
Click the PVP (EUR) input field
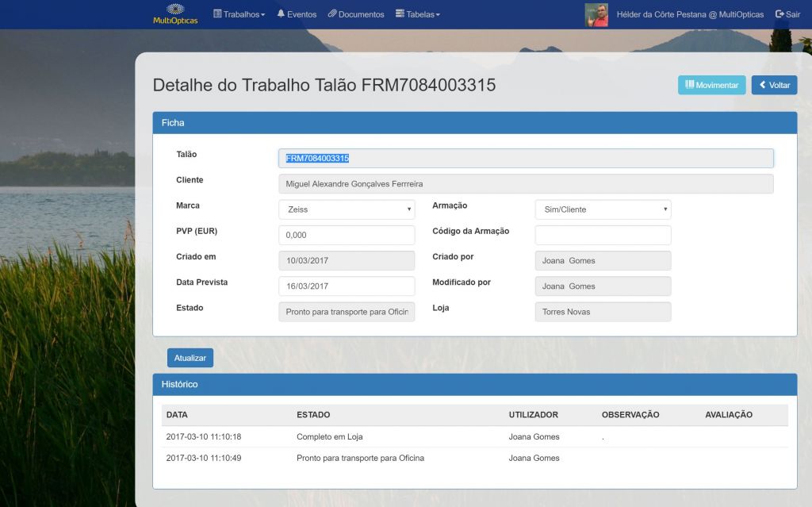pyautogui.click(x=347, y=235)
